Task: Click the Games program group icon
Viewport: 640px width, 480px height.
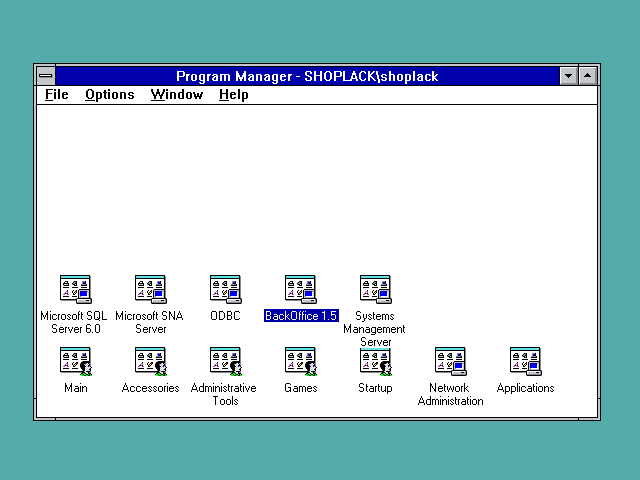Action: [301, 362]
